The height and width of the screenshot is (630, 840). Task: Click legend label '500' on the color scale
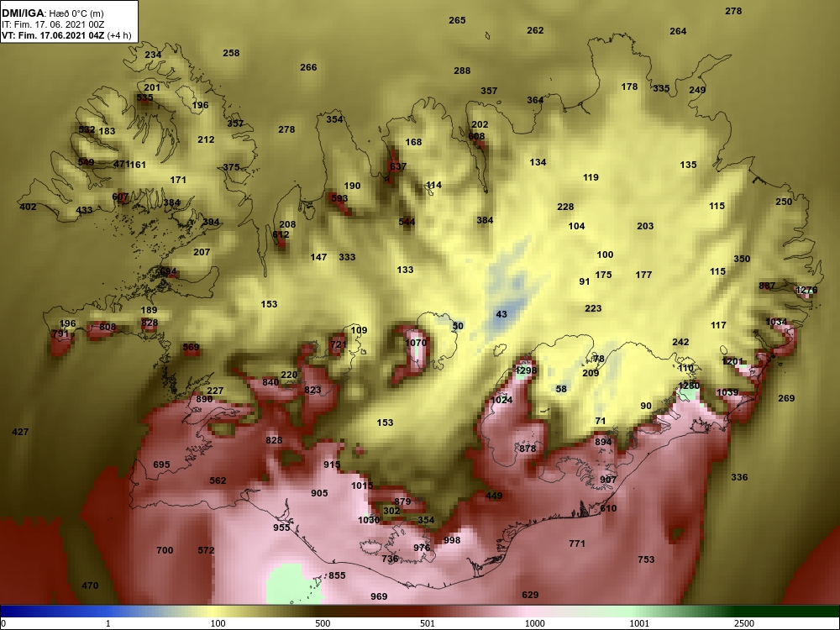[323, 623]
